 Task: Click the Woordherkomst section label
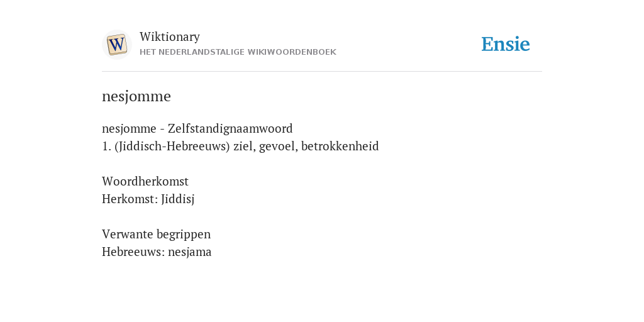coord(145,181)
